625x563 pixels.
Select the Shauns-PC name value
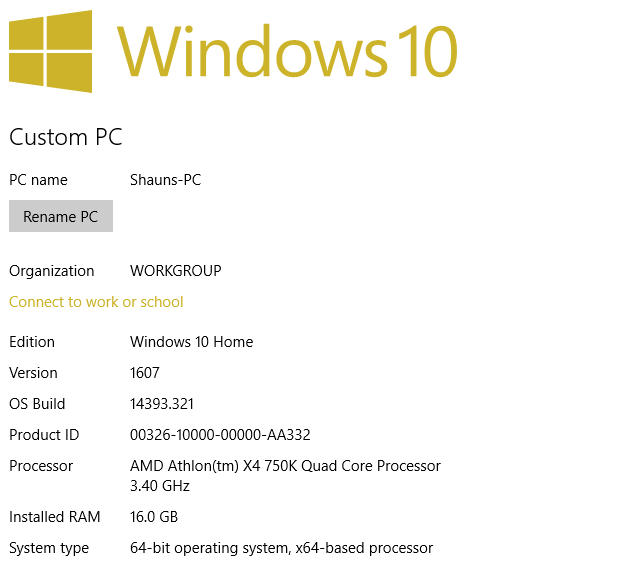165,180
